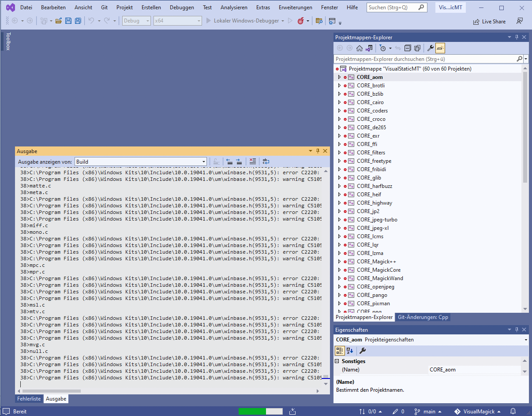
Task: Select Projektmappe VisualStaticMT root node
Action: click(410, 69)
